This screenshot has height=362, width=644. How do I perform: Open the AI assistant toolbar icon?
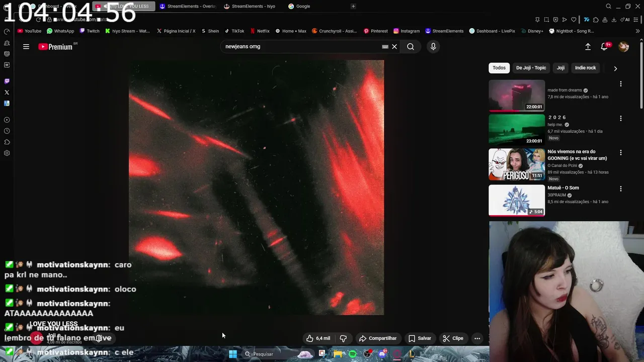(x=625, y=20)
